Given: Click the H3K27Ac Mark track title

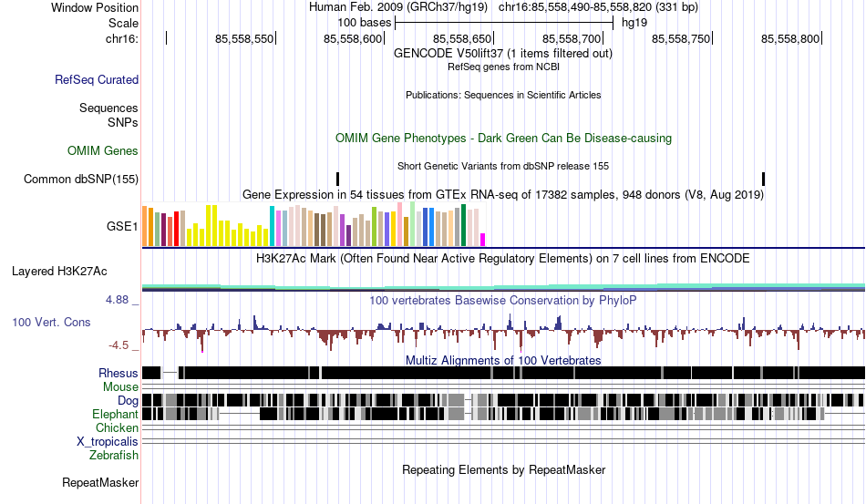Looking at the screenshot, I should click(x=503, y=258).
